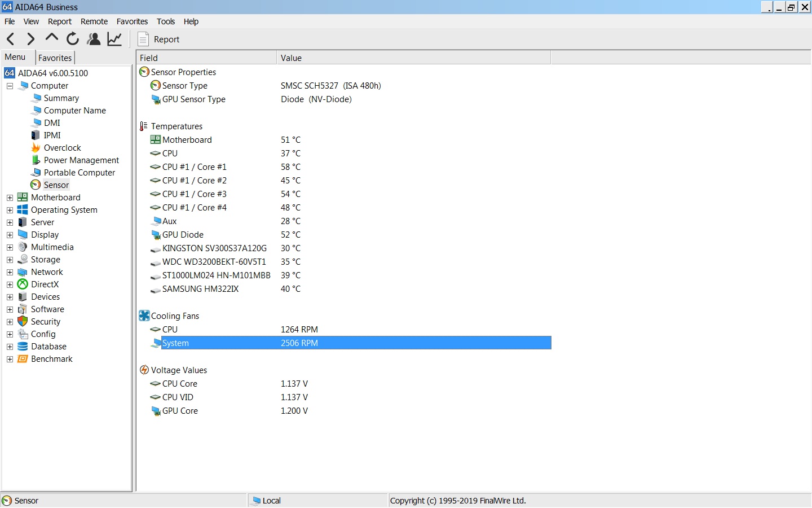Expand the Software tree node

[10, 309]
